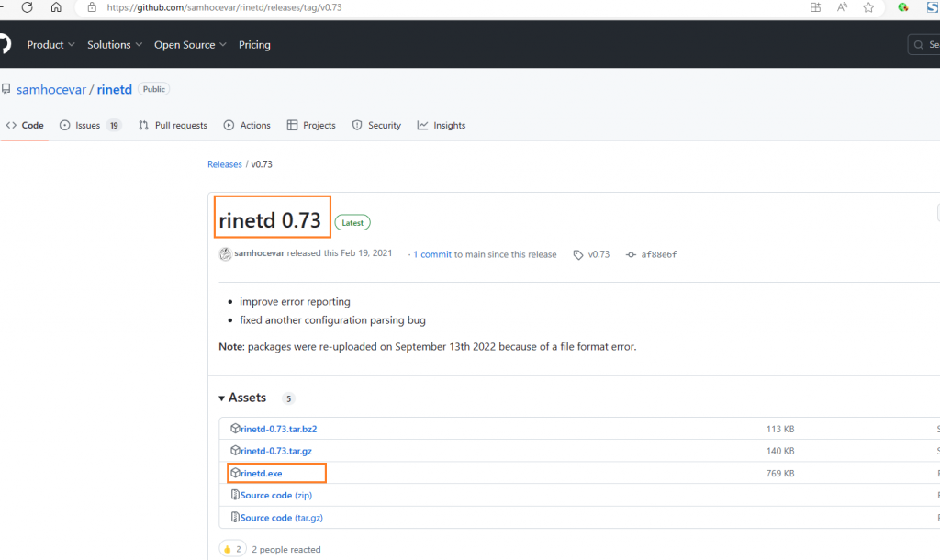Image resolution: width=940 pixels, height=560 pixels.
Task: Download the rinetd.exe asset
Action: pyautogui.click(x=261, y=473)
